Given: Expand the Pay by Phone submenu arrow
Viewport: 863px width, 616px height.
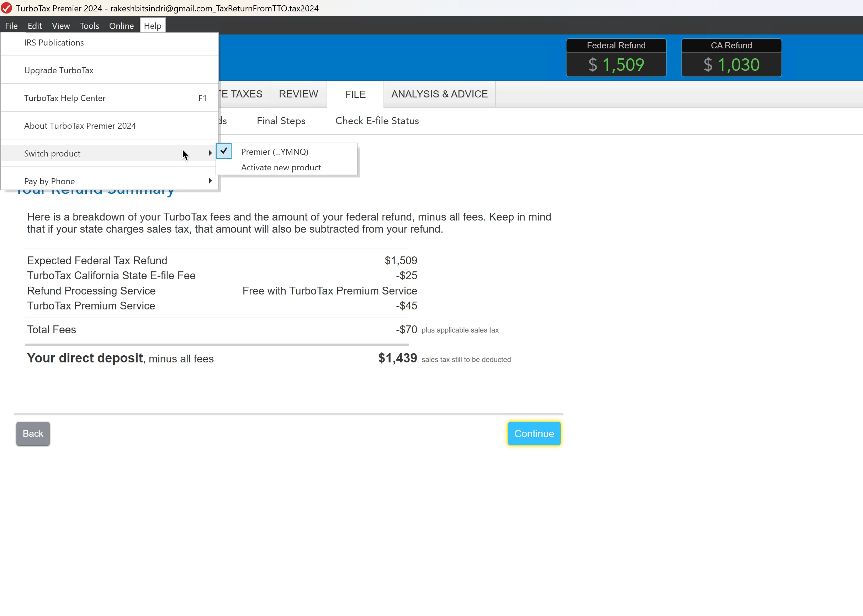Looking at the screenshot, I should pos(210,181).
